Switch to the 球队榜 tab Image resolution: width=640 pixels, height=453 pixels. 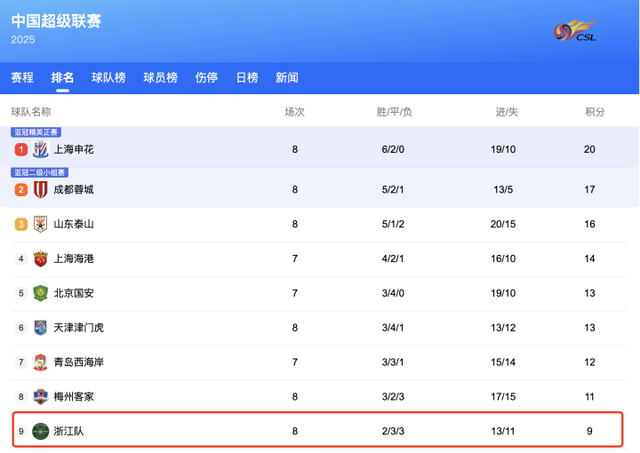coord(109,78)
